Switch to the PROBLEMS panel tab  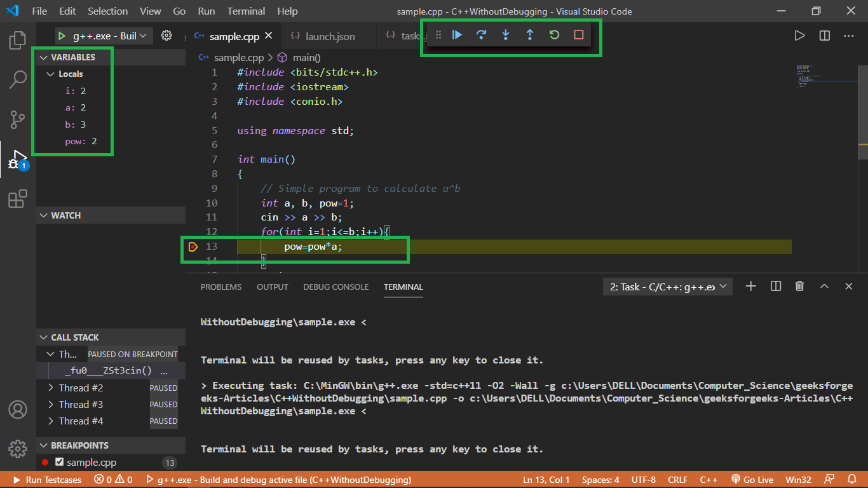(x=221, y=287)
